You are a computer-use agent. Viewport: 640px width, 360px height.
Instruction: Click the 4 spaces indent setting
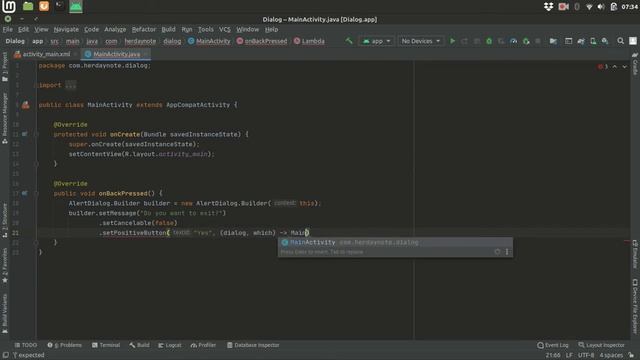[611, 355]
